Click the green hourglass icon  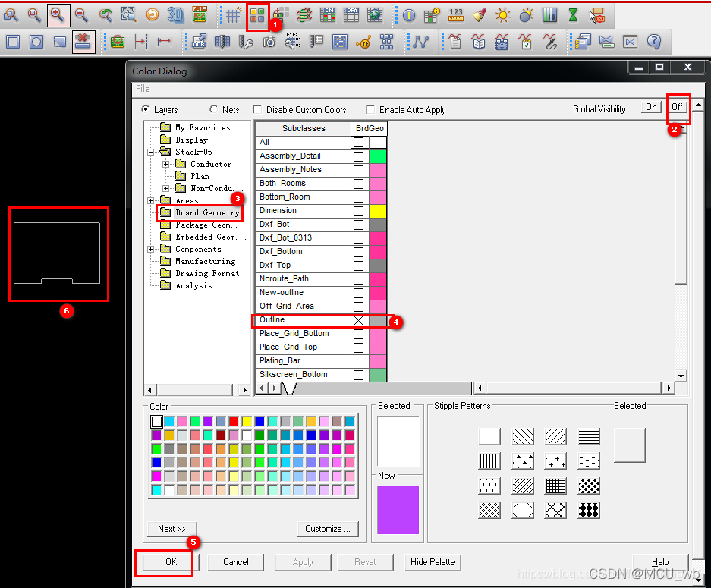tap(573, 15)
